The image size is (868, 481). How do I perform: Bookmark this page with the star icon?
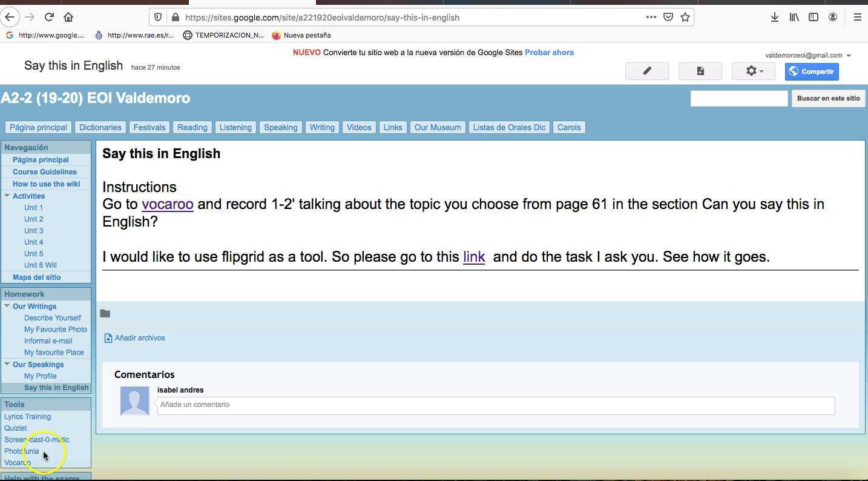(686, 17)
